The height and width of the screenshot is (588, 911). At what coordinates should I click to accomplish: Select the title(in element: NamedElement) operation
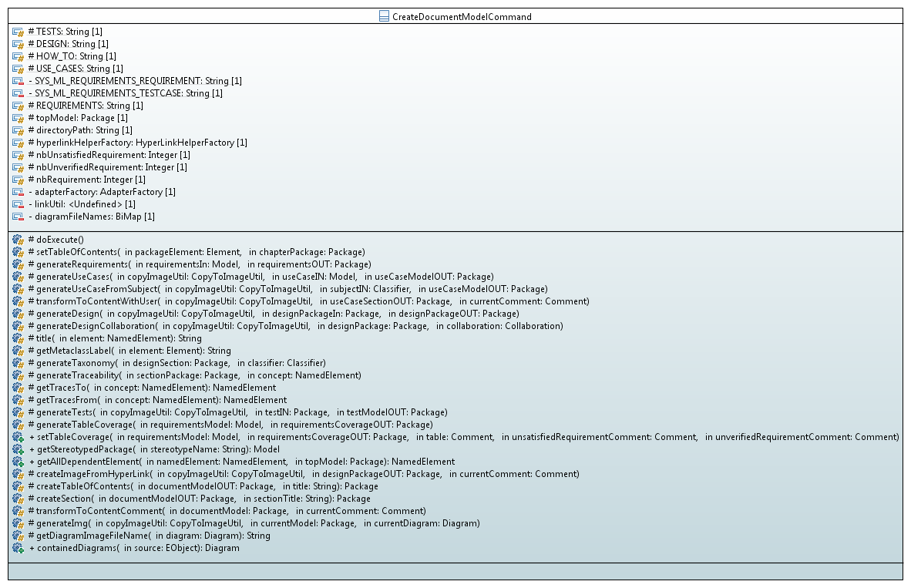coord(115,338)
